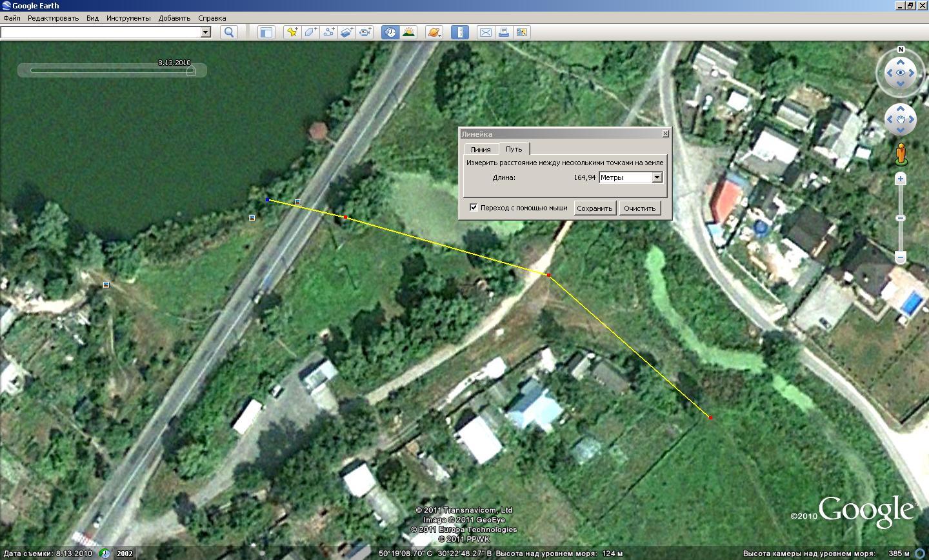The height and width of the screenshot is (560, 929).
Task: Click the email envelope icon
Action: point(485,32)
